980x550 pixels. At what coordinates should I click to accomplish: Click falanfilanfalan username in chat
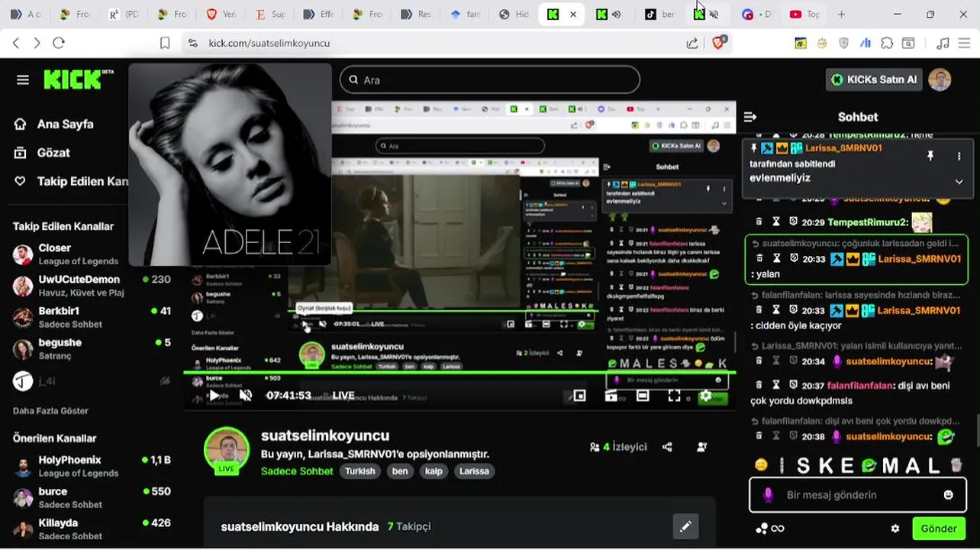859,386
